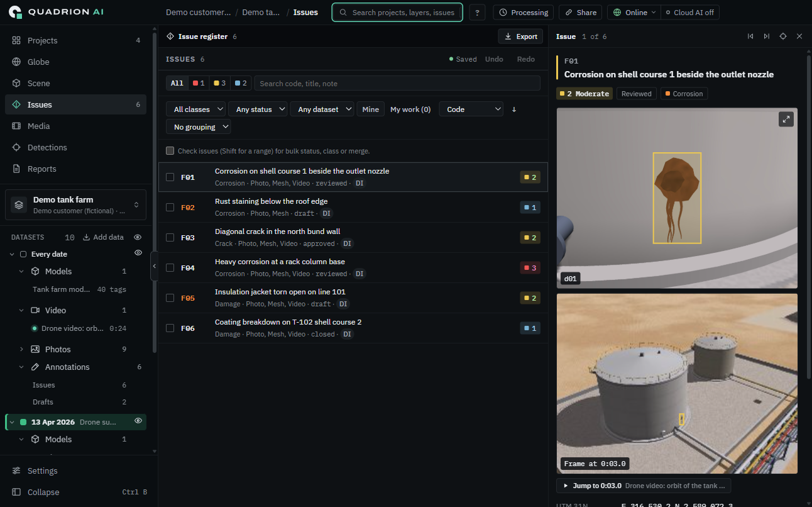The width and height of the screenshot is (812, 507).
Task: Tick the checkbox for issue F03
Action: [x=170, y=238]
